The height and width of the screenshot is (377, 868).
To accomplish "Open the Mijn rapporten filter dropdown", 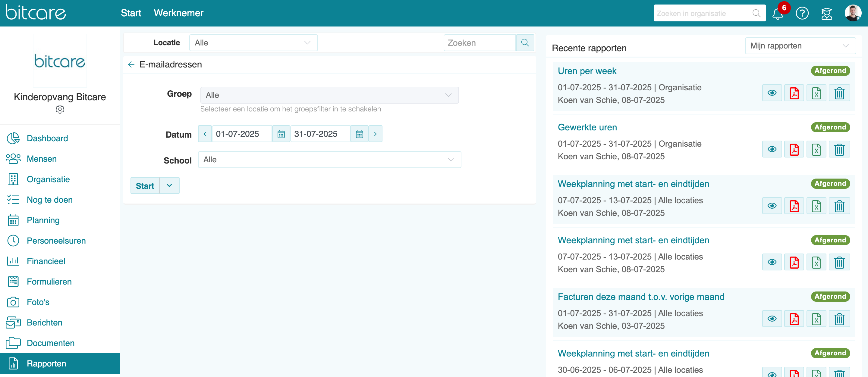I will click(800, 46).
